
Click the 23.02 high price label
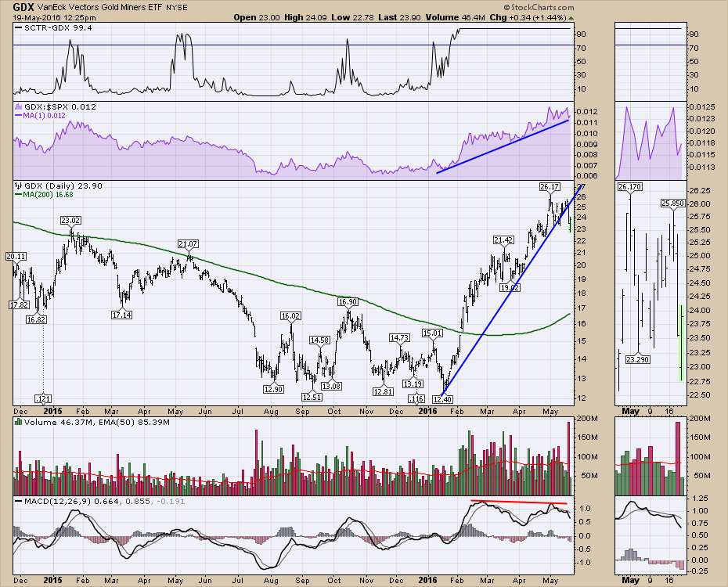point(70,221)
